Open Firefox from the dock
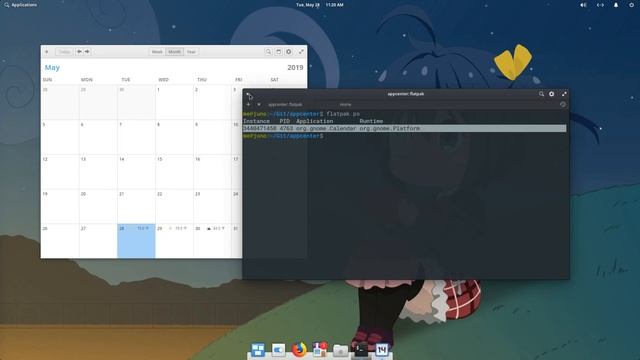This screenshot has height=360, width=640. (x=299, y=350)
